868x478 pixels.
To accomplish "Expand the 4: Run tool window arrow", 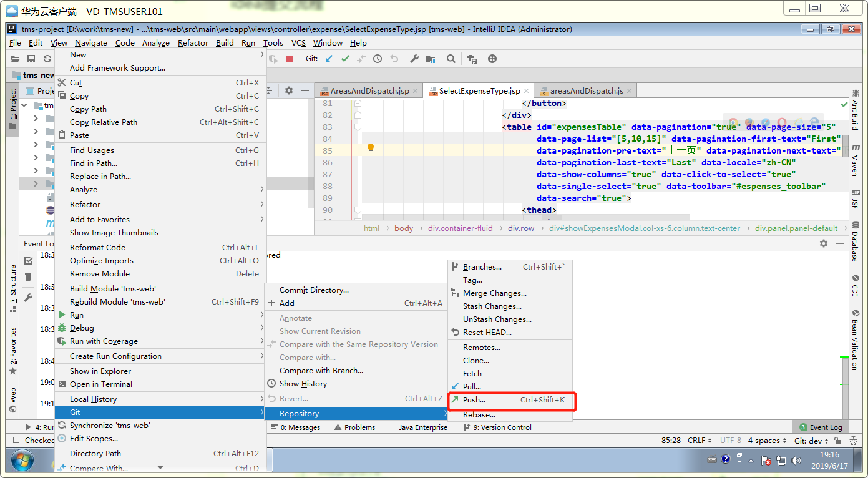I will (x=29, y=427).
